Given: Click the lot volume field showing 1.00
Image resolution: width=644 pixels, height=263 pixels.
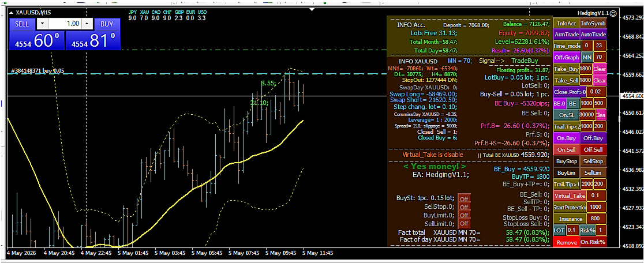Looking at the screenshot, I should [x=65, y=24].
